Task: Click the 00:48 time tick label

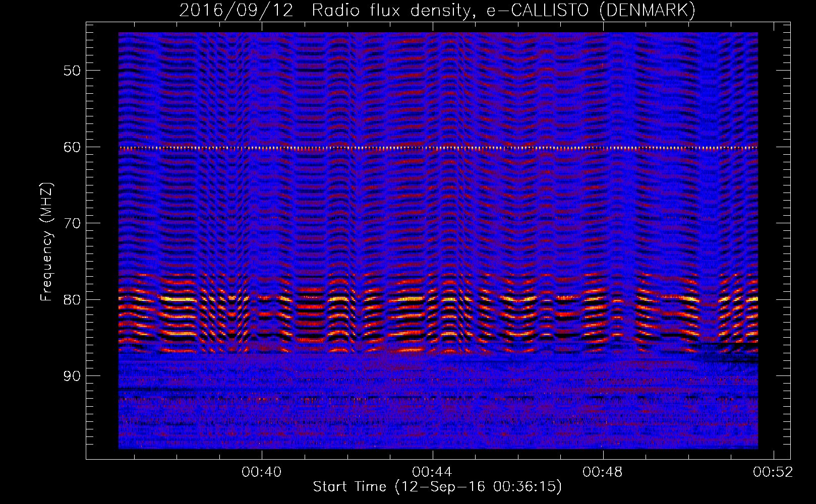Action: (x=603, y=472)
